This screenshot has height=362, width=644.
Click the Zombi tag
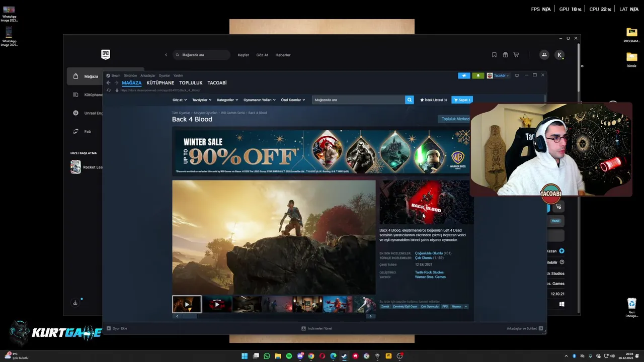click(385, 306)
